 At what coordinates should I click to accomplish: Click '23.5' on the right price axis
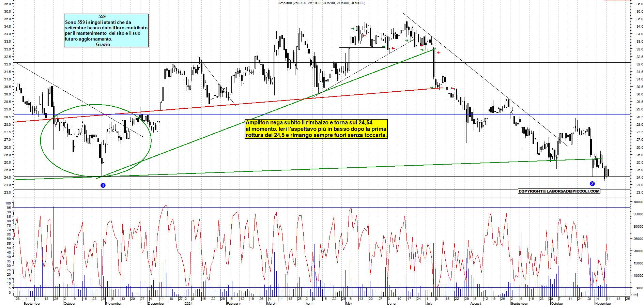click(640, 193)
